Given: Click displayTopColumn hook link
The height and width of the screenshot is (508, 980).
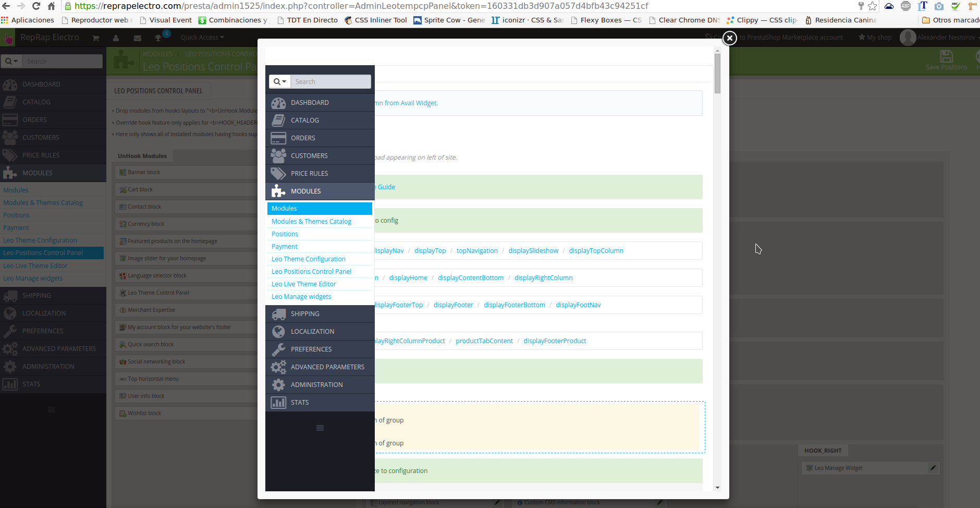Looking at the screenshot, I should point(596,251).
